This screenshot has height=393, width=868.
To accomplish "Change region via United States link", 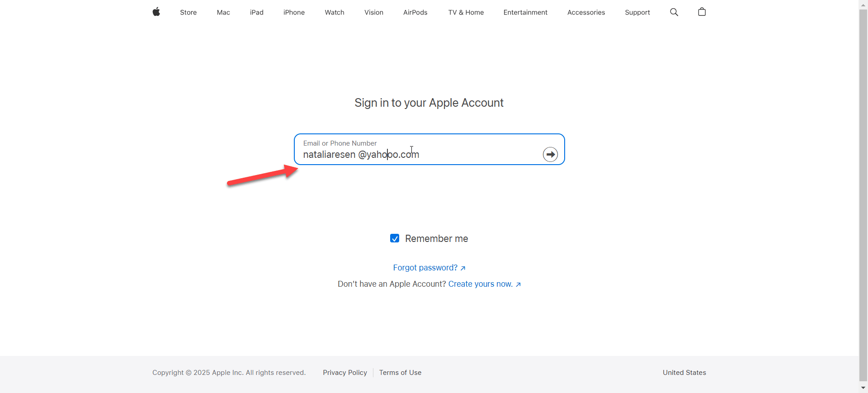I will pyautogui.click(x=684, y=373).
